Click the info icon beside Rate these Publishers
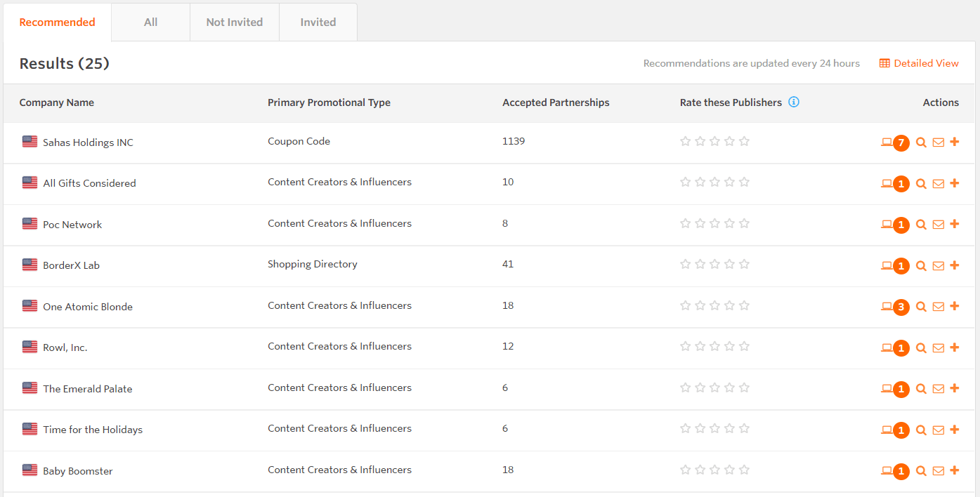980x497 pixels. [x=794, y=102]
